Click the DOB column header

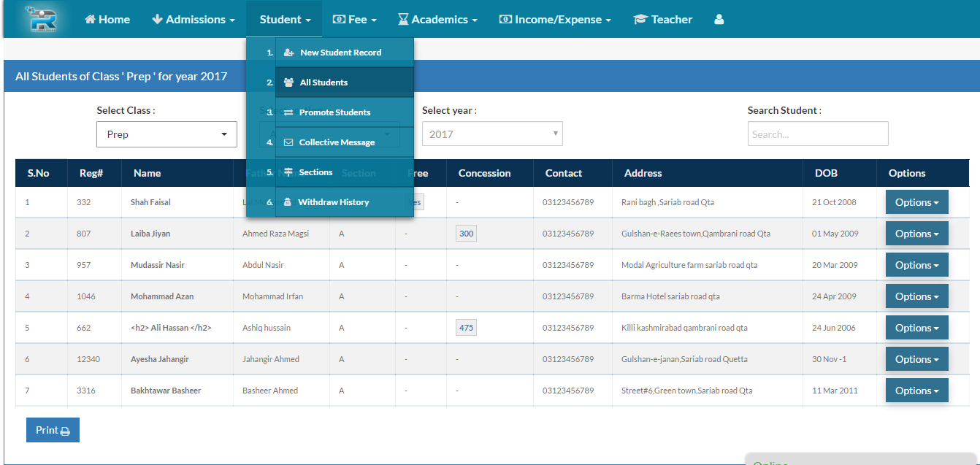pos(827,173)
